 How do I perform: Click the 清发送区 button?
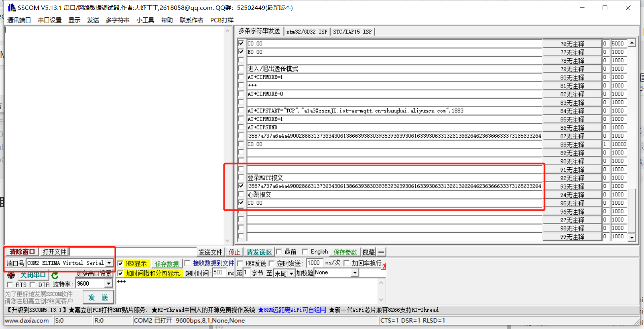coord(259,252)
